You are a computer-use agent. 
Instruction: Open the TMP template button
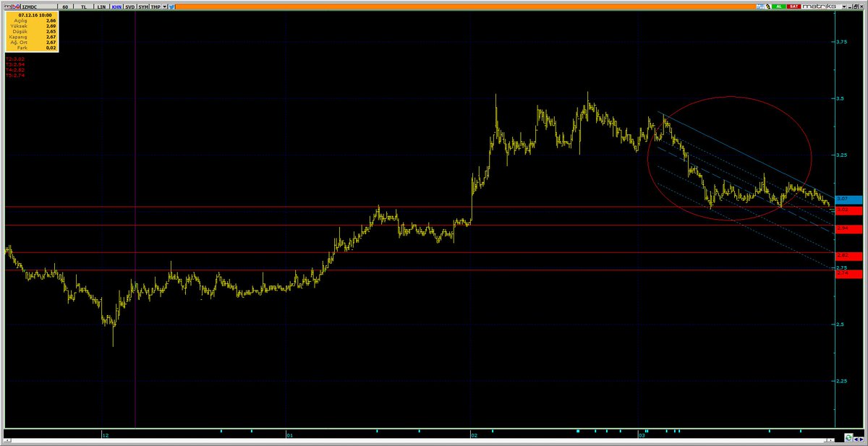156,7
